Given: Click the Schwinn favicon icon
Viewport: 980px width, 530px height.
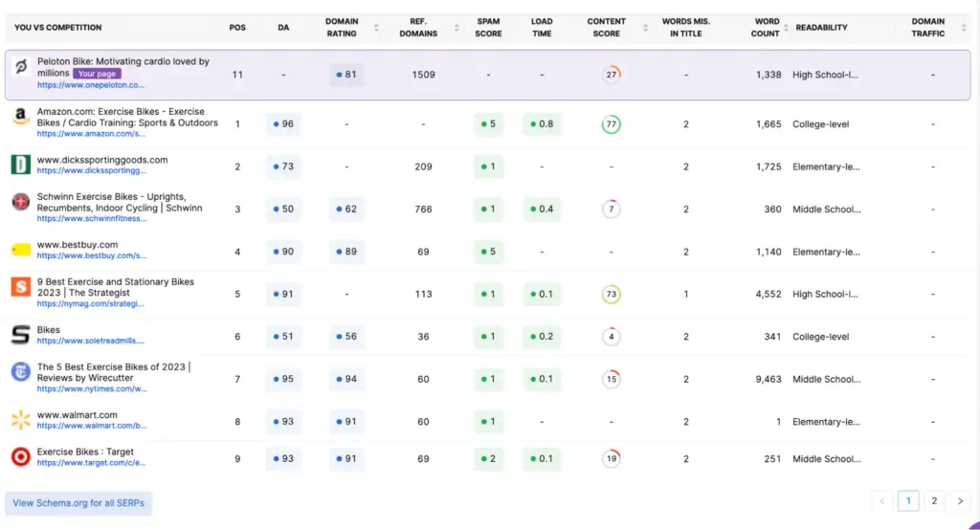Looking at the screenshot, I should [x=21, y=201].
